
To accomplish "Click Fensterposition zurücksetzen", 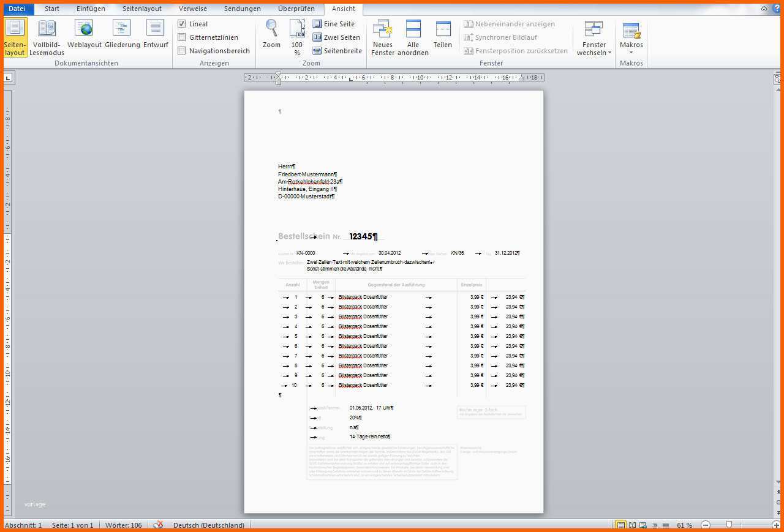I will click(516, 51).
